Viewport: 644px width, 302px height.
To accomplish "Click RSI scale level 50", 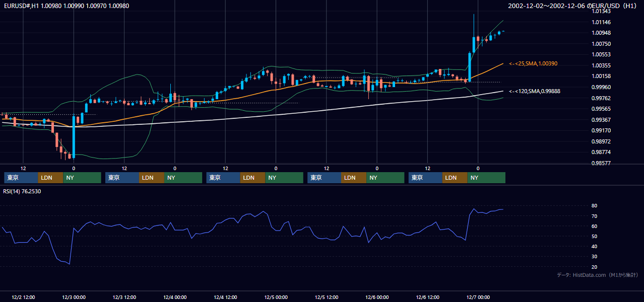I will [595, 236].
